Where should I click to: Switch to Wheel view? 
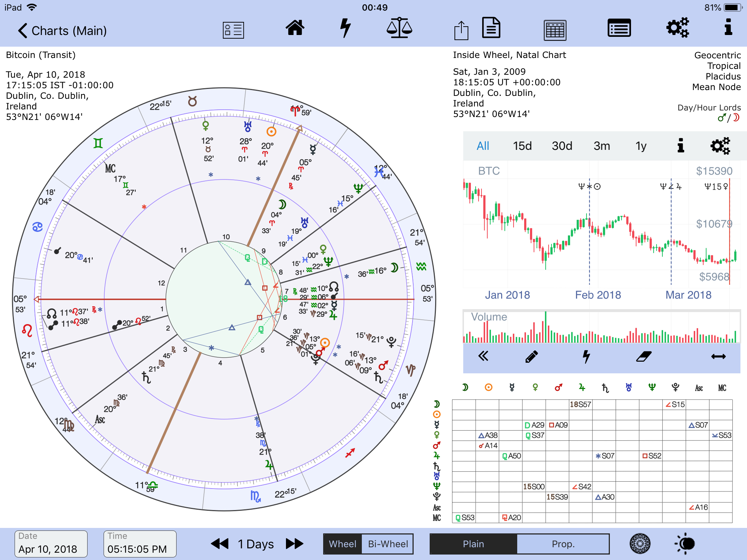(x=342, y=544)
